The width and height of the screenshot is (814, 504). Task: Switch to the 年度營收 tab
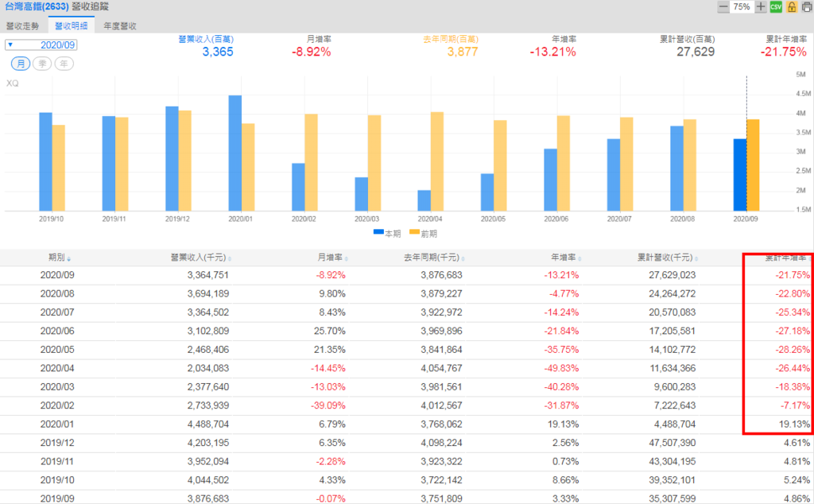120,26
